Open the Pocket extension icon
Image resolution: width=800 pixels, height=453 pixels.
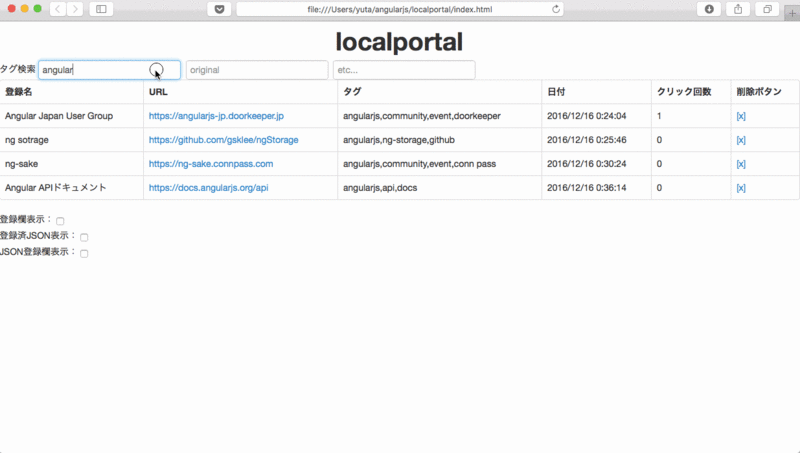click(219, 9)
